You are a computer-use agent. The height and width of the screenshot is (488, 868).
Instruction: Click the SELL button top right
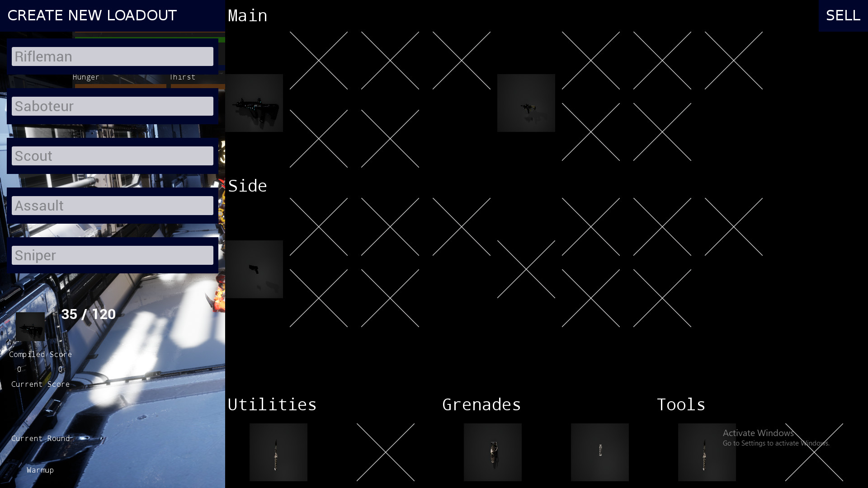tap(843, 15)
